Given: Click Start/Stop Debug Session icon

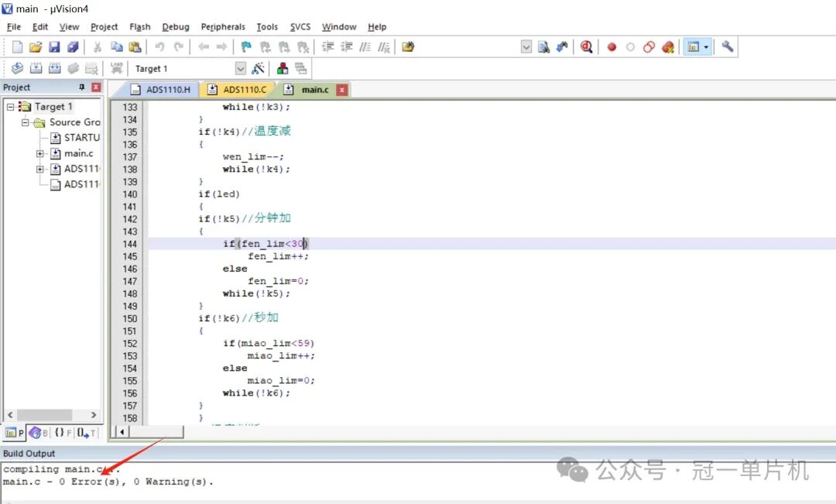Looking at the screenshot, I should click(x=586, y=47).
